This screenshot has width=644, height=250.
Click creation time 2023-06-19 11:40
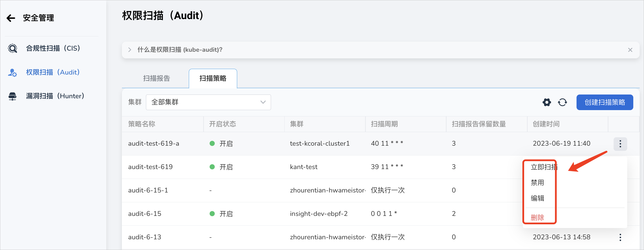(x=561, y=143)
